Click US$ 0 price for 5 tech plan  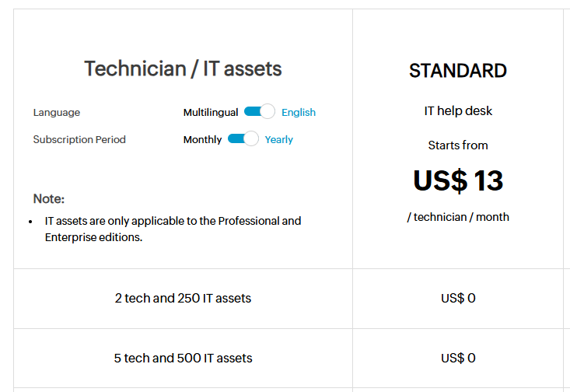pos(458,358)
